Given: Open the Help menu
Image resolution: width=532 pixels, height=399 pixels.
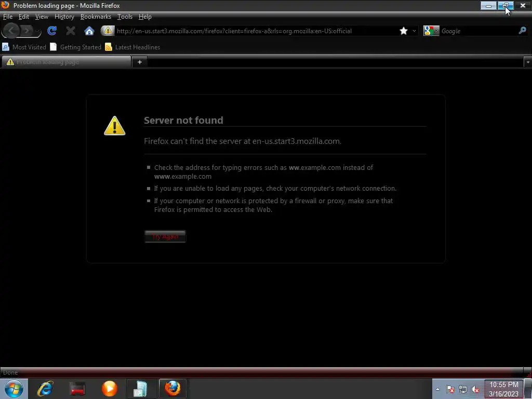Looking at the screenshot, I should click(x=145, y=17).
